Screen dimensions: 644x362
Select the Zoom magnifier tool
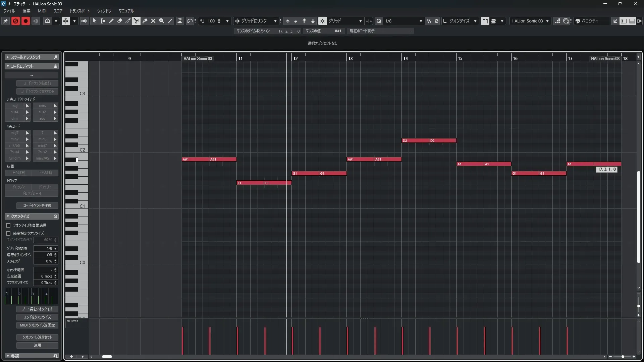(162, 21)
